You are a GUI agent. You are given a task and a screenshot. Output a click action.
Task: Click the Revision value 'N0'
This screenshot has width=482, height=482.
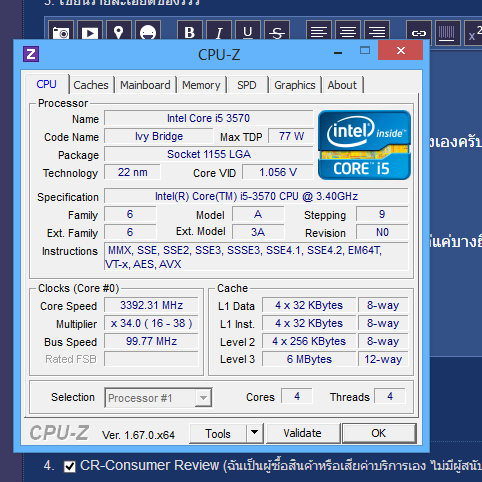[x=382, y=232]
